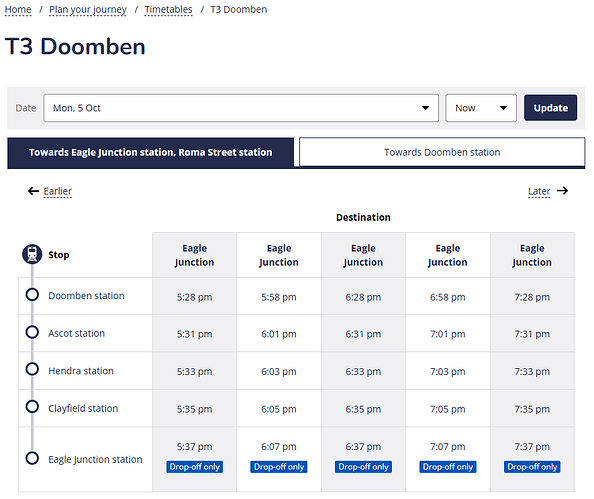This screenshot has width=594, height=499.
Task: Click the left arrow next to Earlier
Action: click(33, 191)
